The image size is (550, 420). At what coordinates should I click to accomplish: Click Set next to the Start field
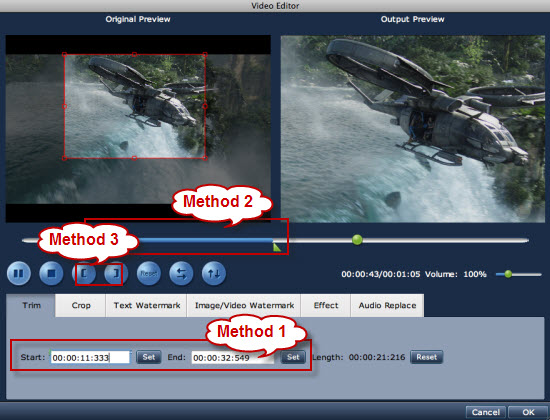coord(149,357)
